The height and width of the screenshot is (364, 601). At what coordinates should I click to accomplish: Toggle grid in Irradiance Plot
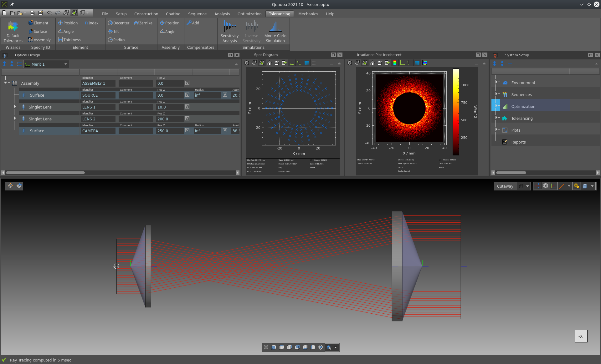click(417, 63)
